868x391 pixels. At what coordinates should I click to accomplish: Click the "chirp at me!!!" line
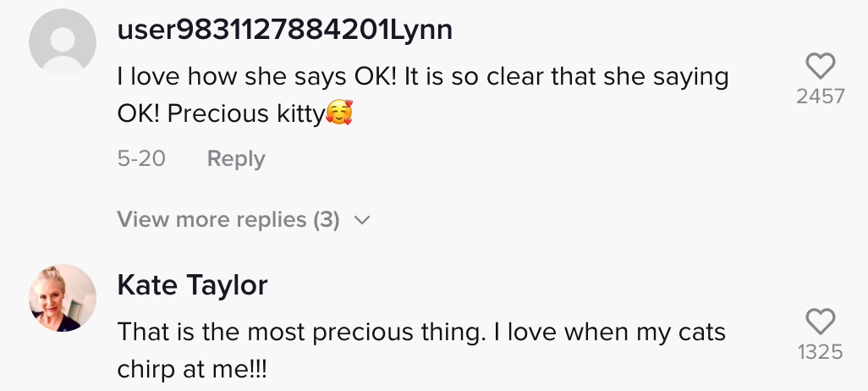192,370
